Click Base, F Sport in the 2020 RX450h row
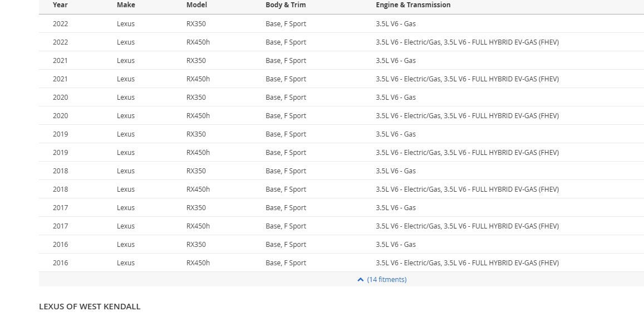Image resolution: width=644 pixels, height=316 pixels. (x=286, y=116)
